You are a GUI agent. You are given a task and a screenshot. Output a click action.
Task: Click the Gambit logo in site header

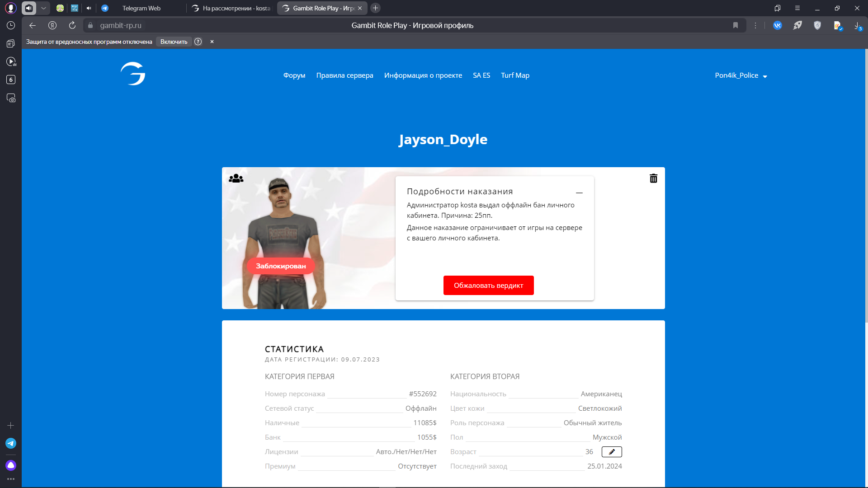pyautogui.click(x=133, y=74)
